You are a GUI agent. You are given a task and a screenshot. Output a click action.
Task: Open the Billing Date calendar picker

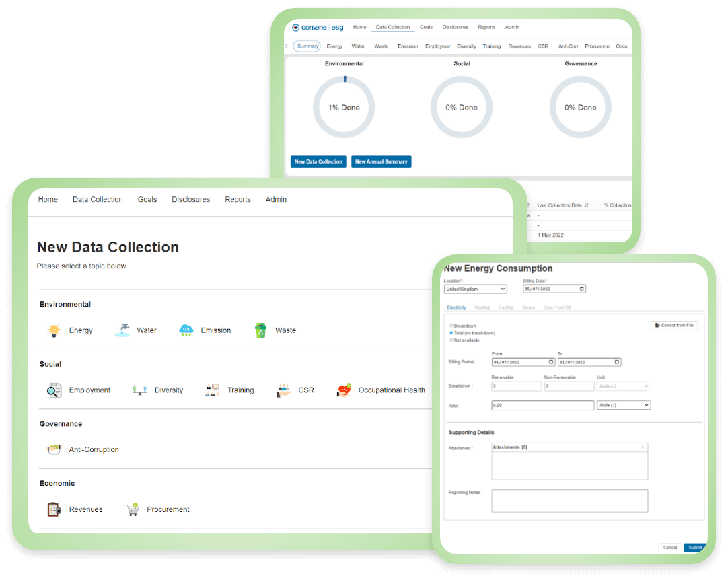(x=581, y=289)
